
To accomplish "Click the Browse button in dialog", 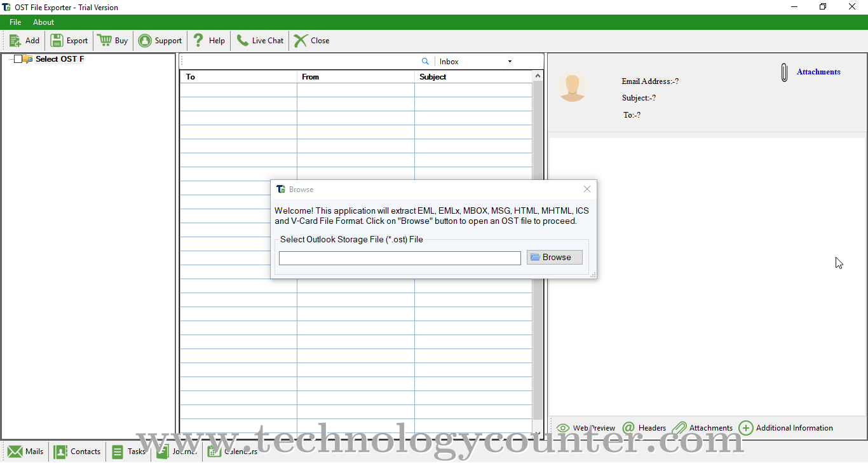I will (554, 258).
